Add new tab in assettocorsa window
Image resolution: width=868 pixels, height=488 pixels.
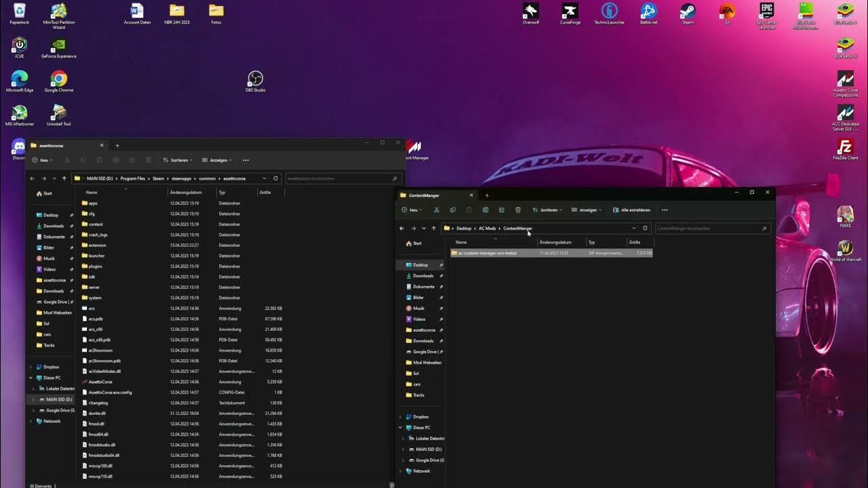point(117,145)
